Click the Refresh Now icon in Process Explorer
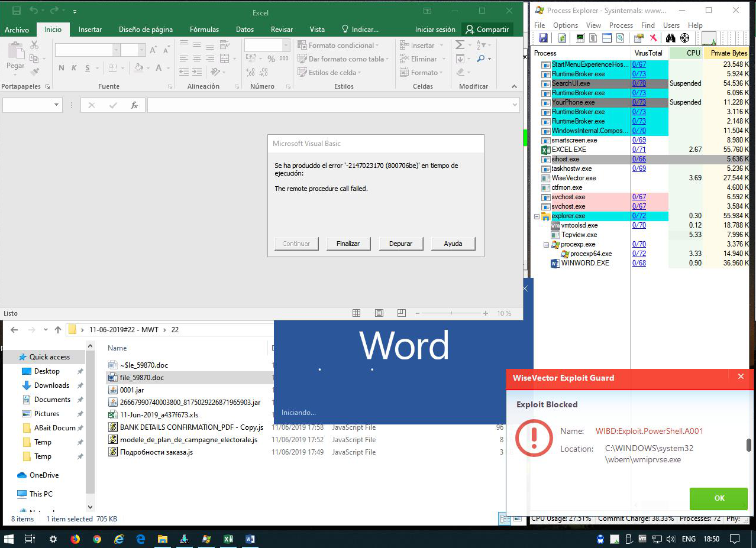The height and width of the screenshot is (548, 756). pyautogui.click(x=562, y=38)
